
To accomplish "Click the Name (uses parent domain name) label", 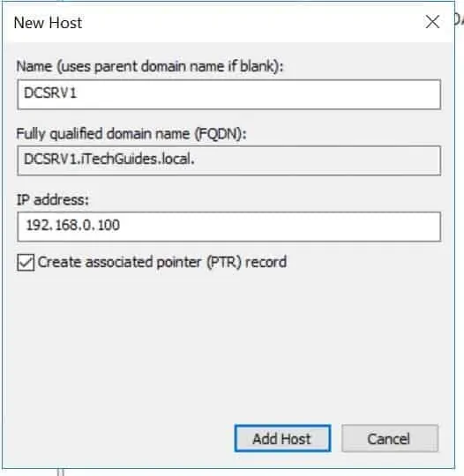I will [x=150, y=66].
